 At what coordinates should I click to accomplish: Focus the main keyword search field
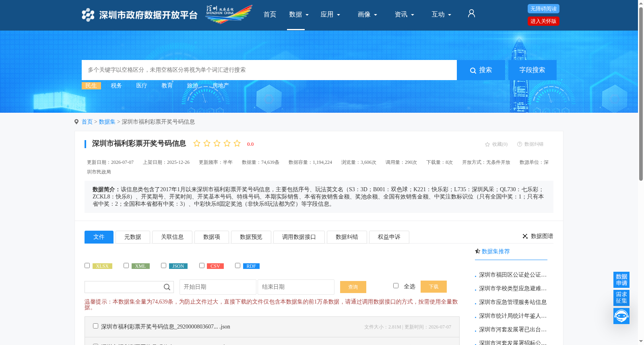point(269,70)
